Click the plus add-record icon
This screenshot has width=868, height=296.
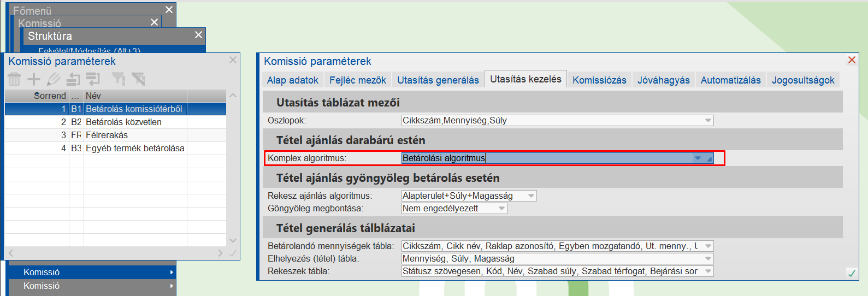coord(34,79)
